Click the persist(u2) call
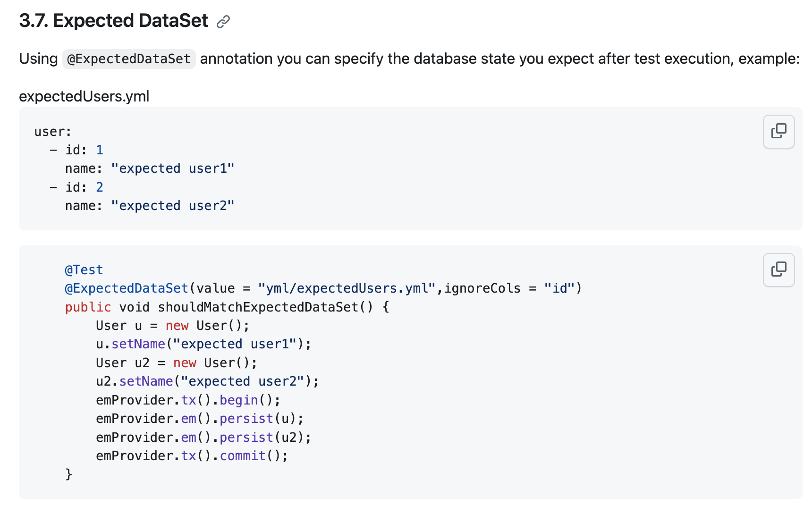Image resolution: width=812 pixels, height=506 pixels. [246, 438]
